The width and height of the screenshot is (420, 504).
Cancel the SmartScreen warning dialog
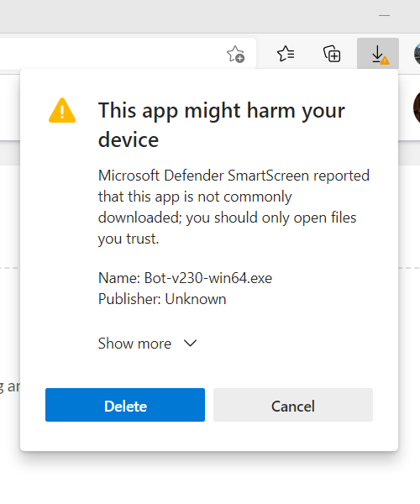(293, 405)
